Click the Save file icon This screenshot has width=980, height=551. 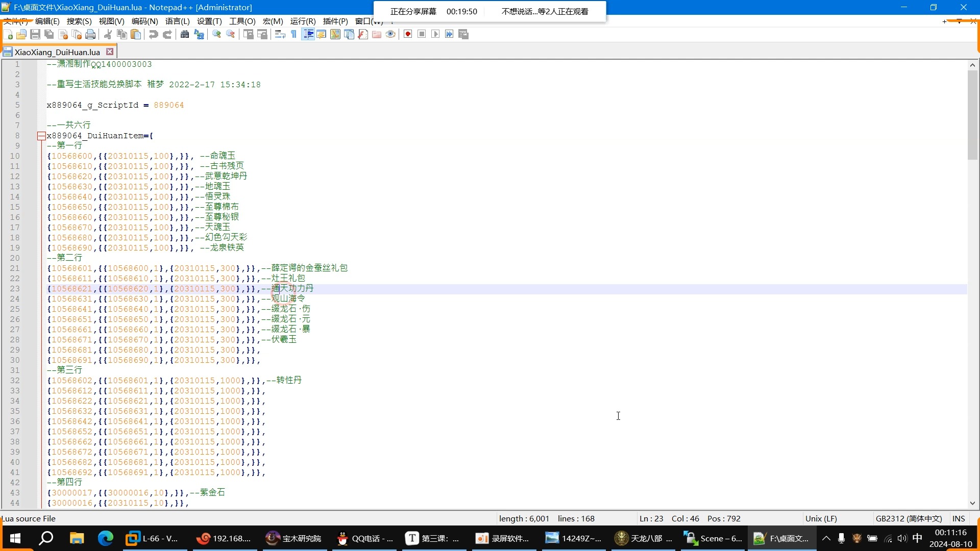click(x=35, y=34)
